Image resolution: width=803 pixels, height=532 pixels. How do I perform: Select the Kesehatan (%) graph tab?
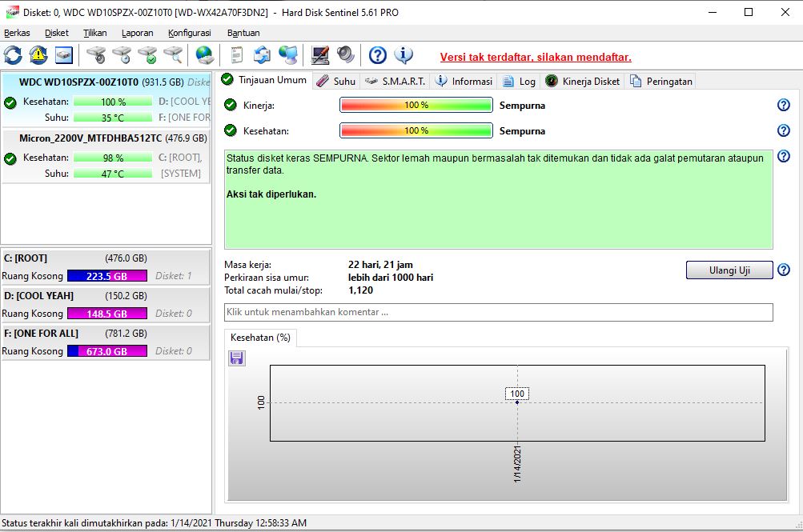point(260,338)
